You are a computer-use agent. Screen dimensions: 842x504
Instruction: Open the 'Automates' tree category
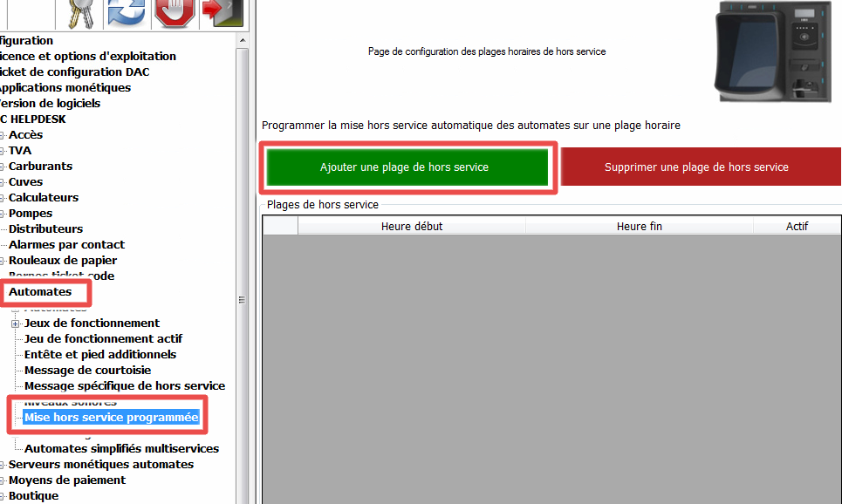tap(40, 291)
